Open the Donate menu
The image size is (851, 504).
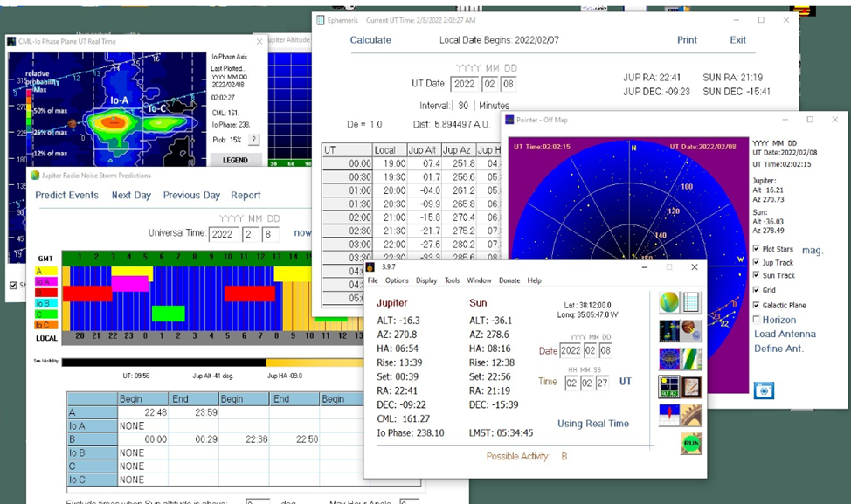(x=509, y=280)
